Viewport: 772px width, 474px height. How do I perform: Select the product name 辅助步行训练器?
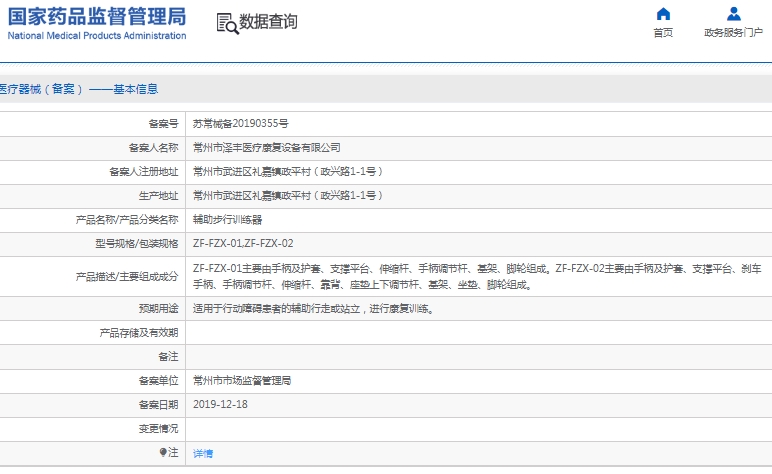pos(227,220)
